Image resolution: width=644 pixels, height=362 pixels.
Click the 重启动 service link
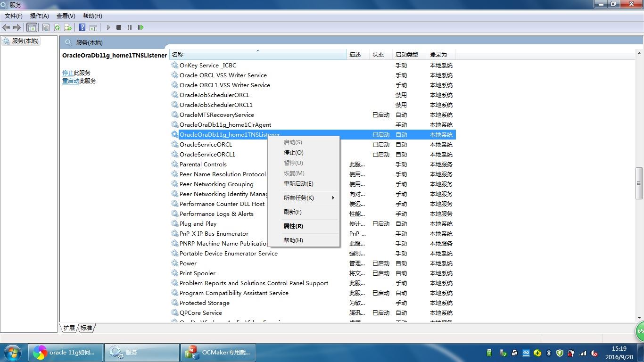tap(71, 81)
